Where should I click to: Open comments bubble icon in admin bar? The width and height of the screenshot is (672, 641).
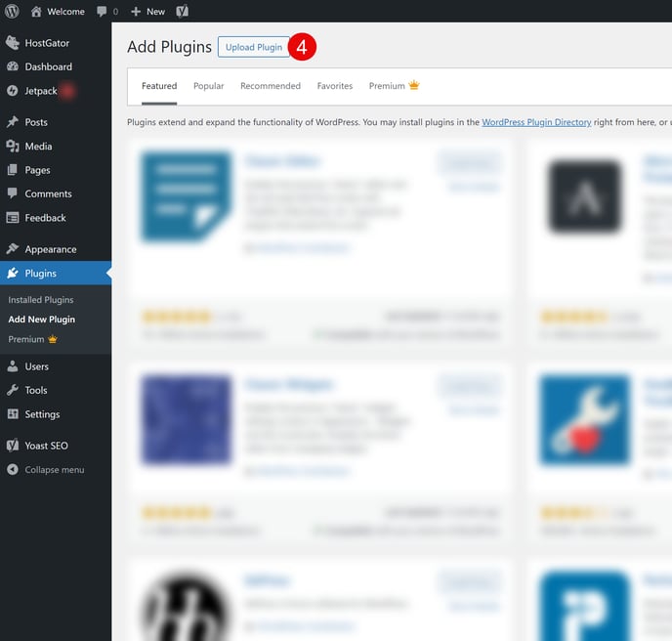click(x=102, y=11)
